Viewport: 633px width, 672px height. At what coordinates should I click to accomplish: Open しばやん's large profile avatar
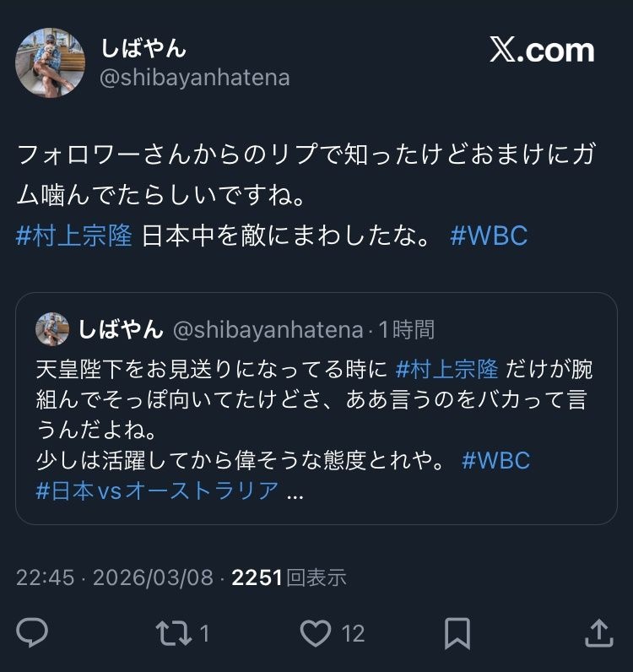pyautogui.click(x=50, y=63)
